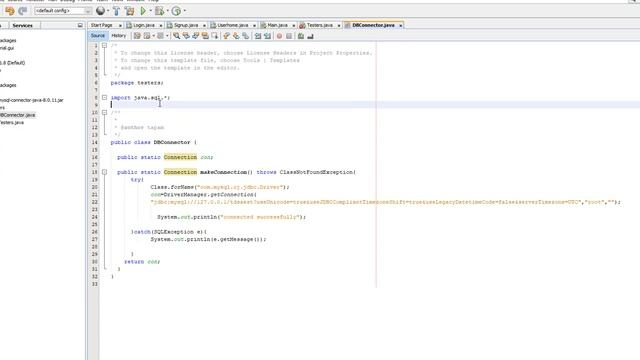The image size is (640, 360).
Task: Click the Find Selection magnifier icon
Action: pyautogui.click(x=176, y=36)
